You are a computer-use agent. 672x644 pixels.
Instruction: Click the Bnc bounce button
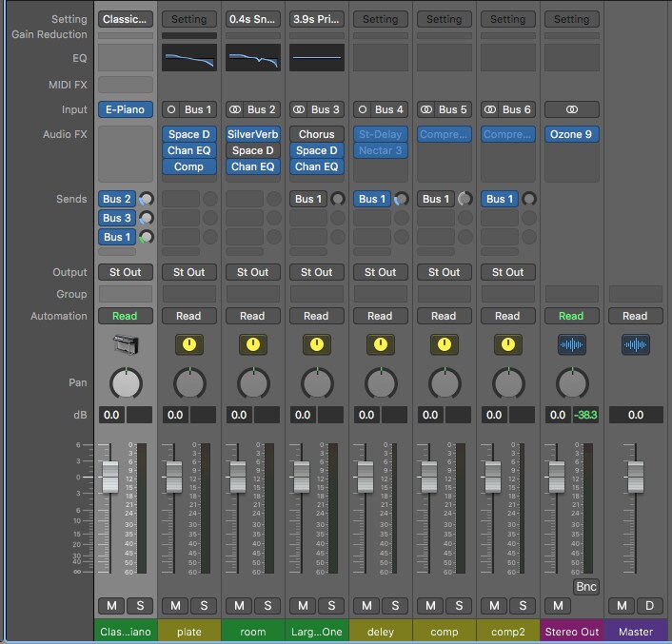pyautogui.click(x=586, y=587)
